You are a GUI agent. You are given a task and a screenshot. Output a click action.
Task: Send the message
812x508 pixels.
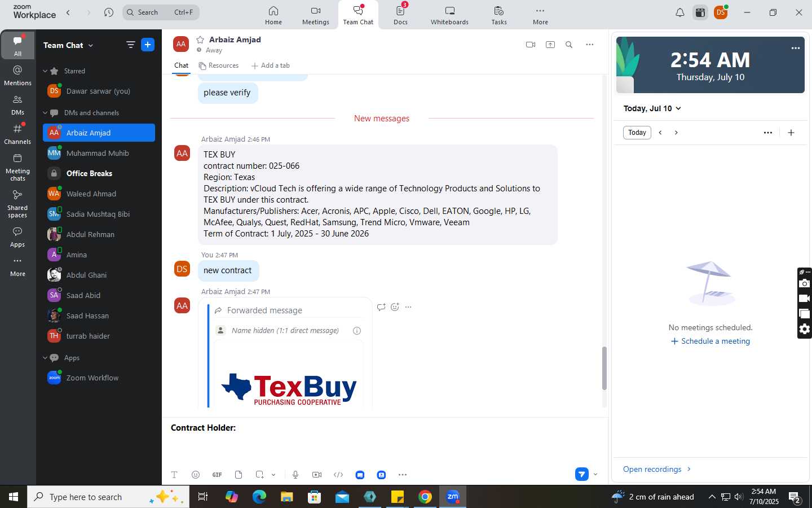click(x=582, y=474)
